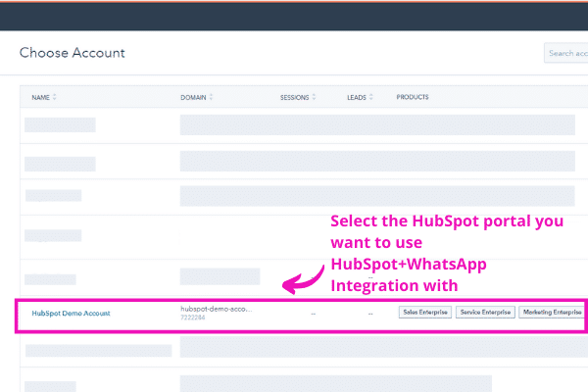Select the hubspot-demo-acco... domain text
Screen dimensions: 588x392
(217, 309)
